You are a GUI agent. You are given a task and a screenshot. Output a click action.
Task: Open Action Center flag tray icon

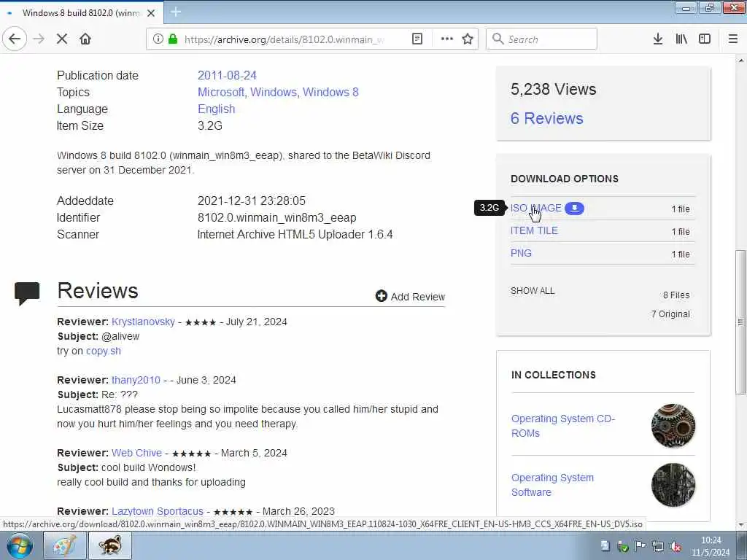(640, 546)
